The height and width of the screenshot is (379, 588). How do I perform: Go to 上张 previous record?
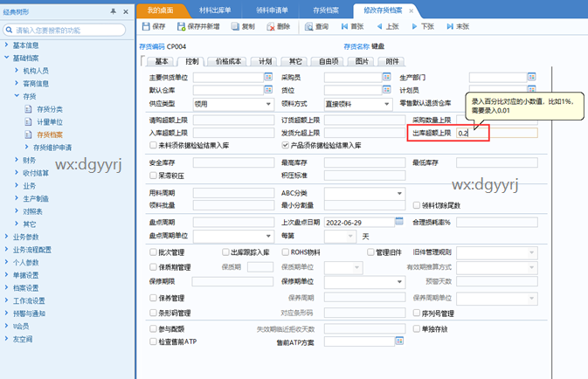coord(388,26)
